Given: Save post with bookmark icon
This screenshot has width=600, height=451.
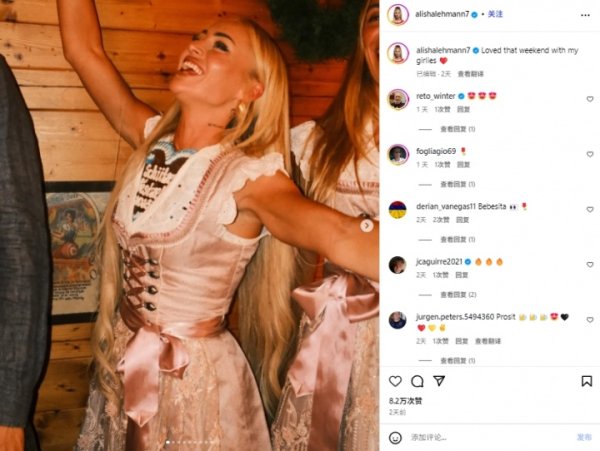Looking at the screenshot, I should pyautogui.click(x=587, y=381).
